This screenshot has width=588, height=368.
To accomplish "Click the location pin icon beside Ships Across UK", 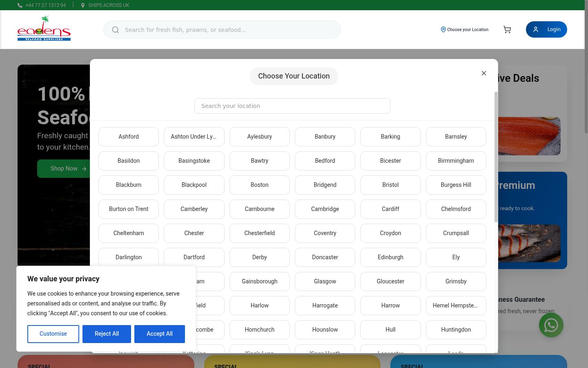I will (x=83, y=5).
